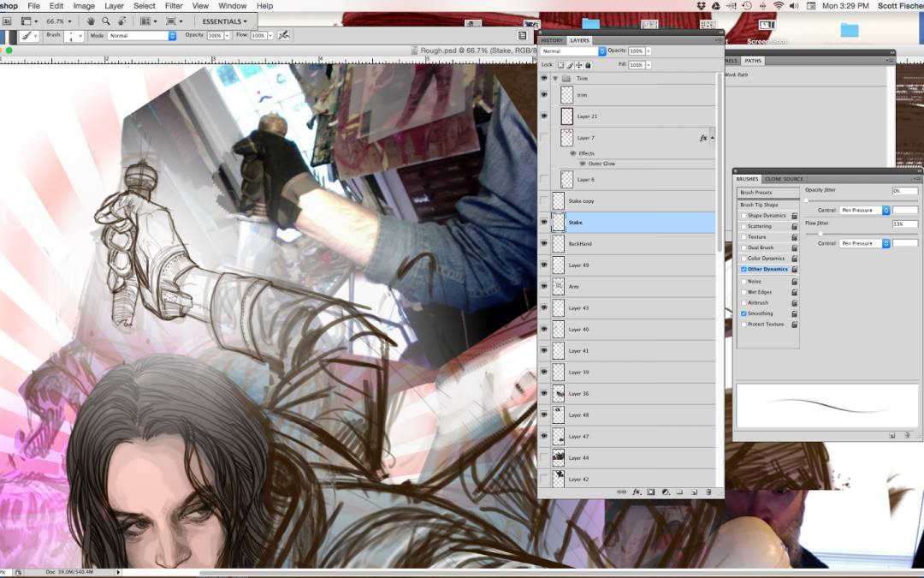This screenshot has width=924, height=578.
Task: Open the Filter menu
Action: [174, 6]
